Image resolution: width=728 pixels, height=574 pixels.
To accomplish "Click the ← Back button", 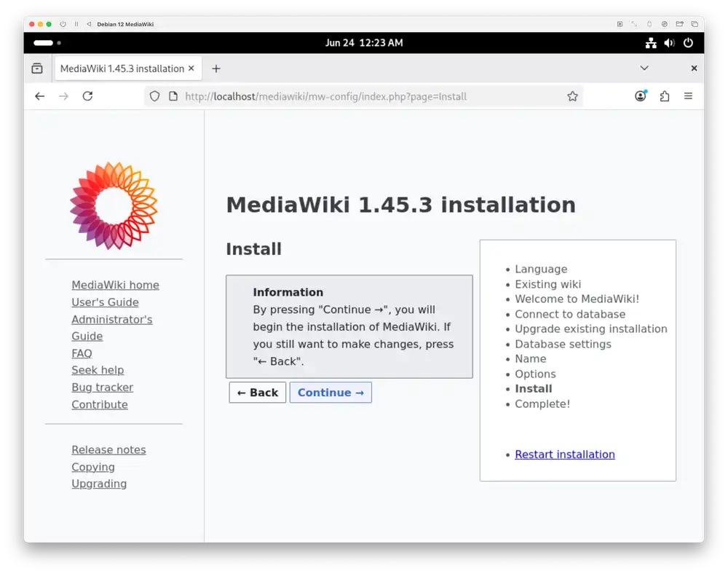I will (x=257, y=393).
